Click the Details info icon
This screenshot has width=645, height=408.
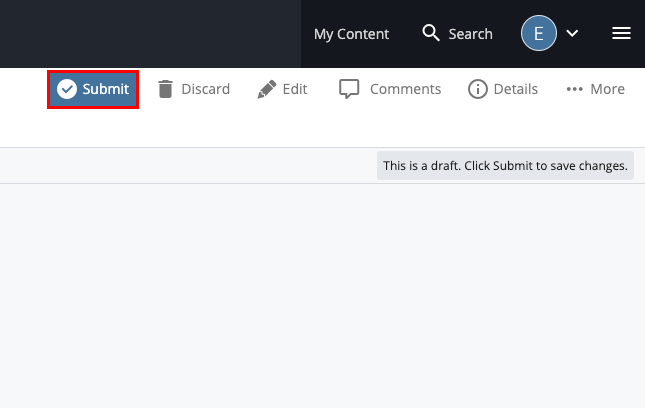click(478, 89)
